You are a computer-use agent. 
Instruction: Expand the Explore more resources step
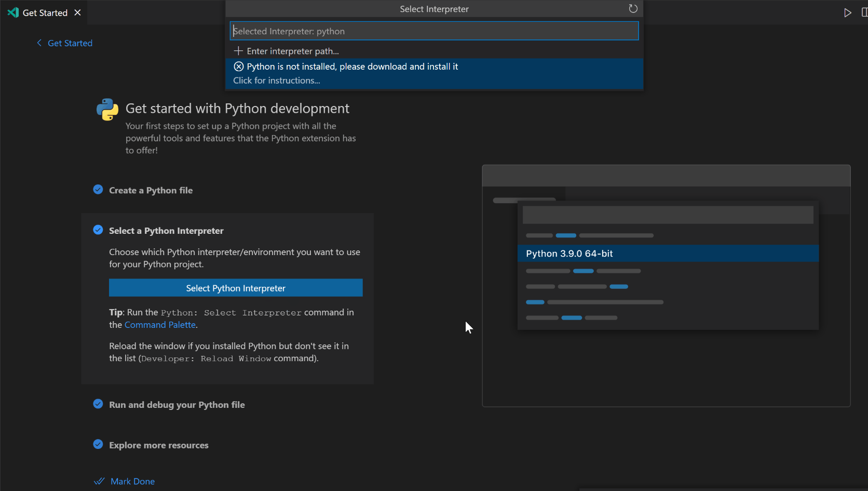click(x=159, y=445)
